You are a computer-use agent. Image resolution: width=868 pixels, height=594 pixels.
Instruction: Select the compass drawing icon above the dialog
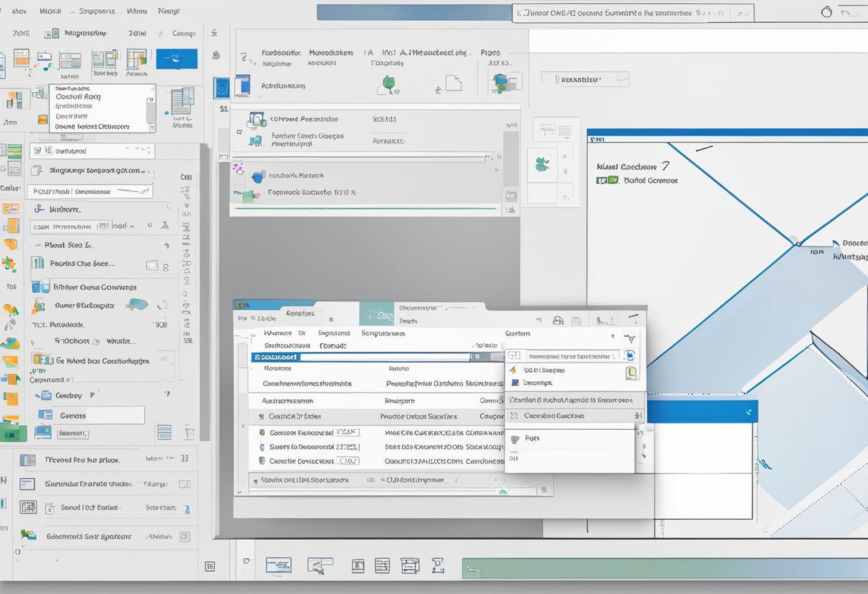pos(558,321)
